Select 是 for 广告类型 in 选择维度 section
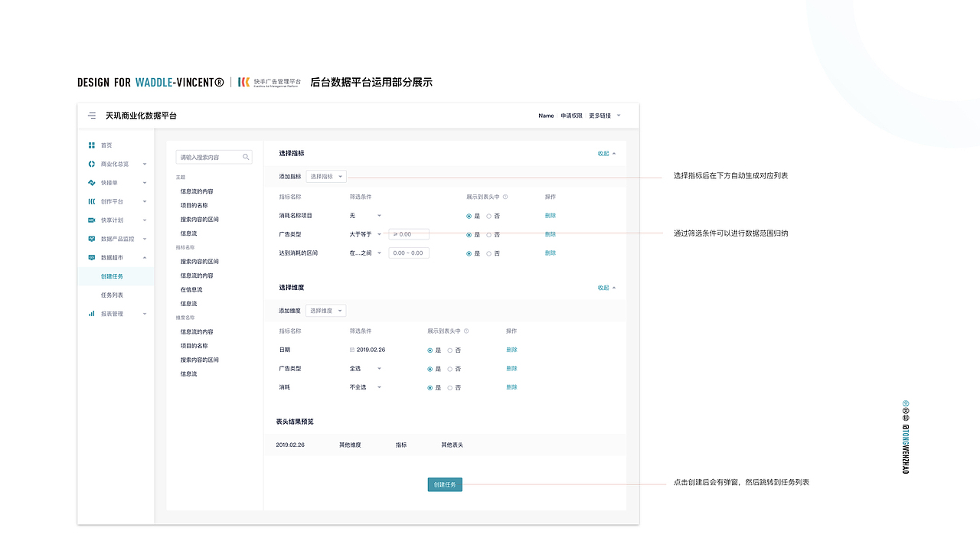980x551 pixels. pyautogui.click(x=430, y=369)
